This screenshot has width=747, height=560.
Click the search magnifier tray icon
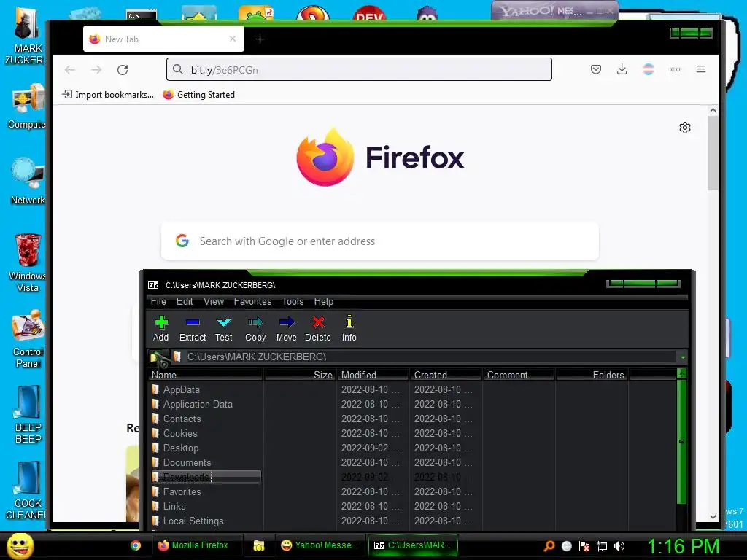pos(549,546)
